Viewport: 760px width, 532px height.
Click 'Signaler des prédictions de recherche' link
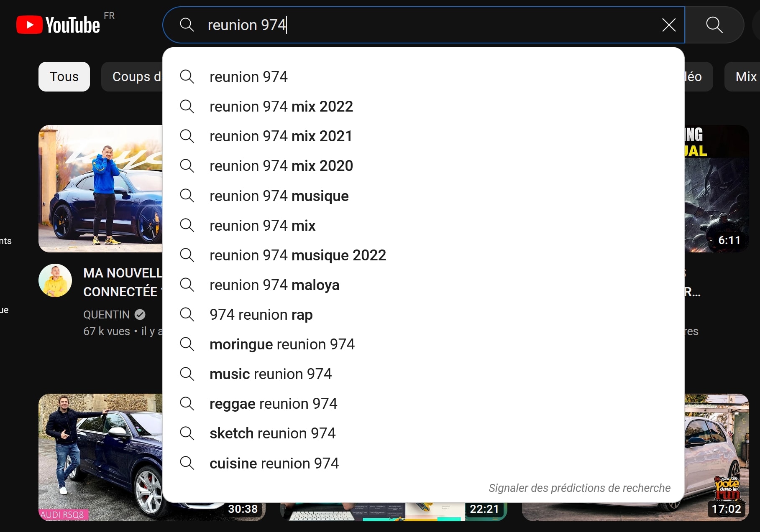[579, 488]
